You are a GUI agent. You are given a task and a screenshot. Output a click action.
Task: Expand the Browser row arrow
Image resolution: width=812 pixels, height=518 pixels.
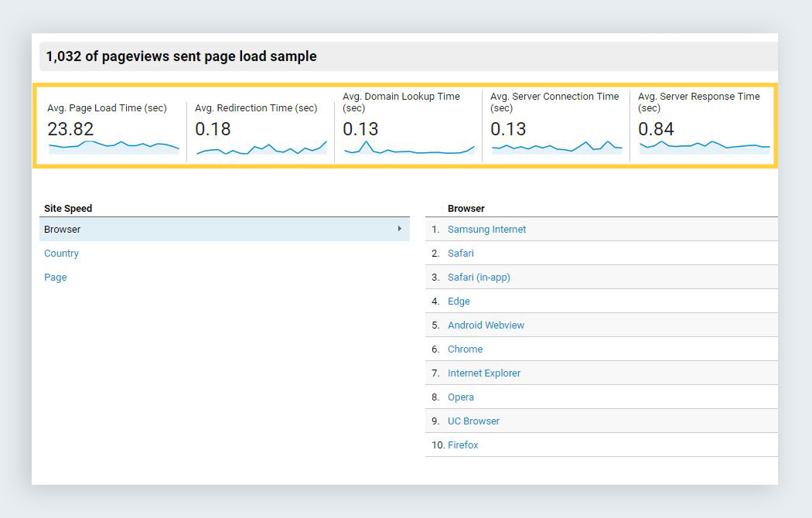pos(399,229)
